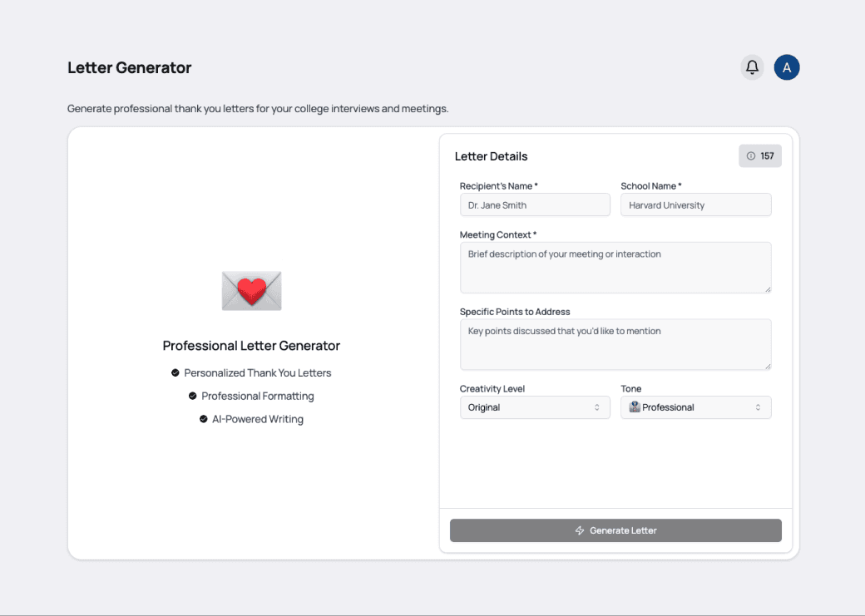Viewport: 865px width, 616px height.
Task: Click the 157 credits badge
Action: point(760,156)
